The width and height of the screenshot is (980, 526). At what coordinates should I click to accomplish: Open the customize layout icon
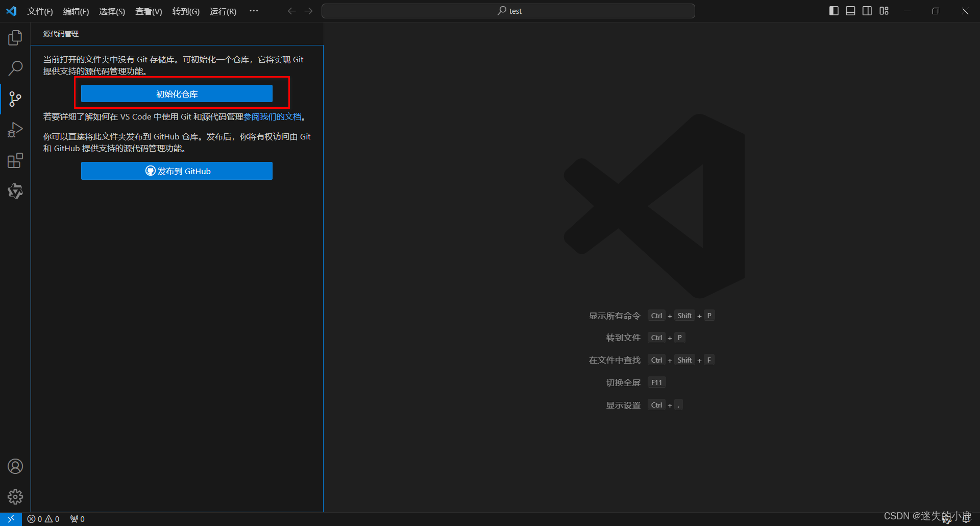click(884, 11)
